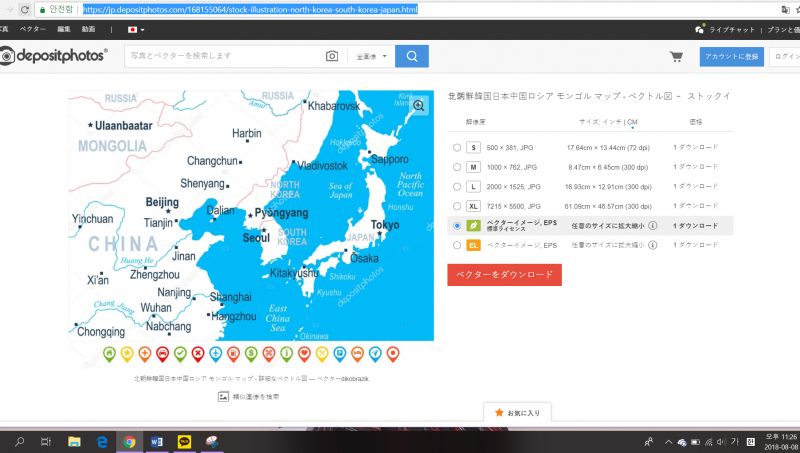Click the blue search magnifier button
This screenshot has height=453, width=800.
(411, 56)
